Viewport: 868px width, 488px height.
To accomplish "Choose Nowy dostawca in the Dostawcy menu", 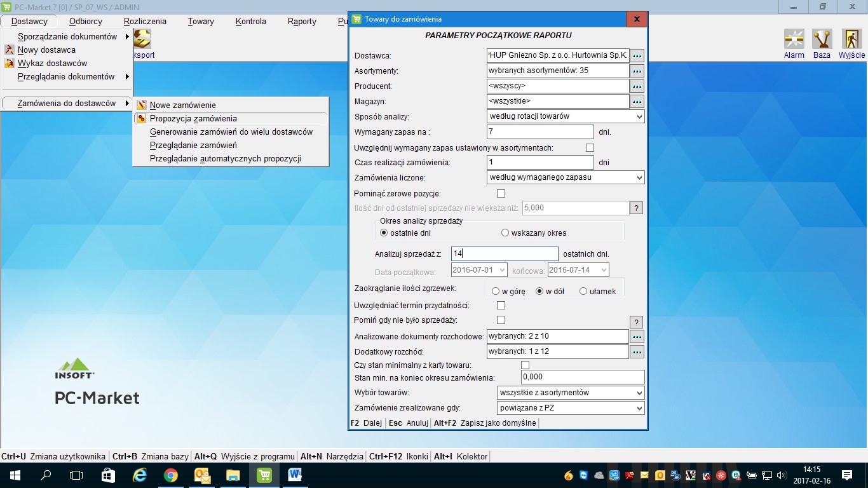I will pyautogui.click(x=46, y=50).
